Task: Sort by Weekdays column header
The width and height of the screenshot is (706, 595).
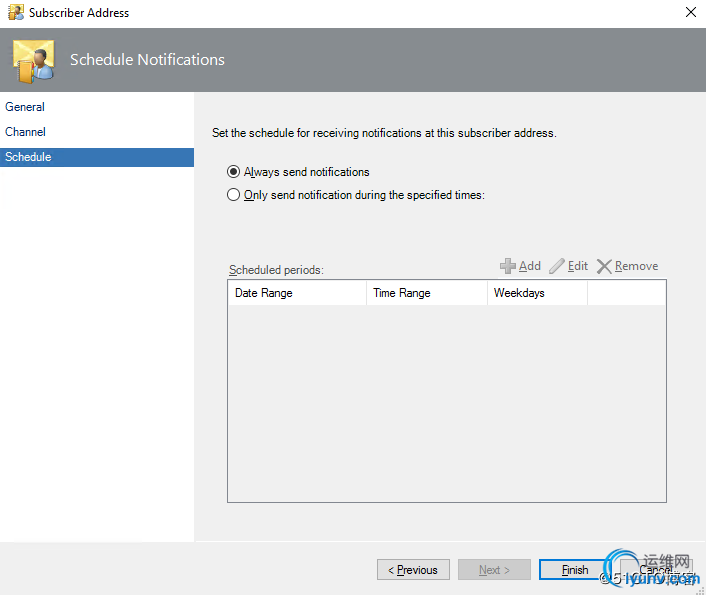Action: click(x=537, y=293)
